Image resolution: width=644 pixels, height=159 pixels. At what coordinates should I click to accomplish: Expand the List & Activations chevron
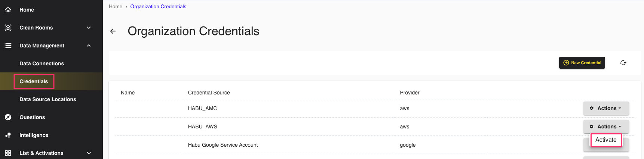(89, 153)
